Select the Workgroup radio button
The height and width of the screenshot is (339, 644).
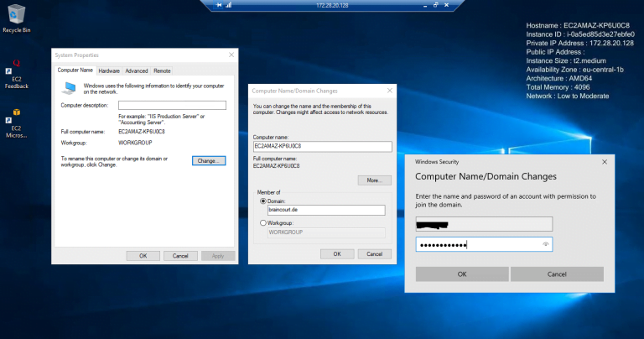[x=264, y=222]
